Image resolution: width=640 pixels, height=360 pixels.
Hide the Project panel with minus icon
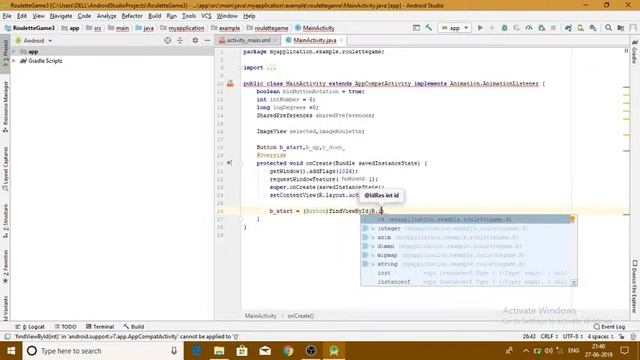[207, 40]
